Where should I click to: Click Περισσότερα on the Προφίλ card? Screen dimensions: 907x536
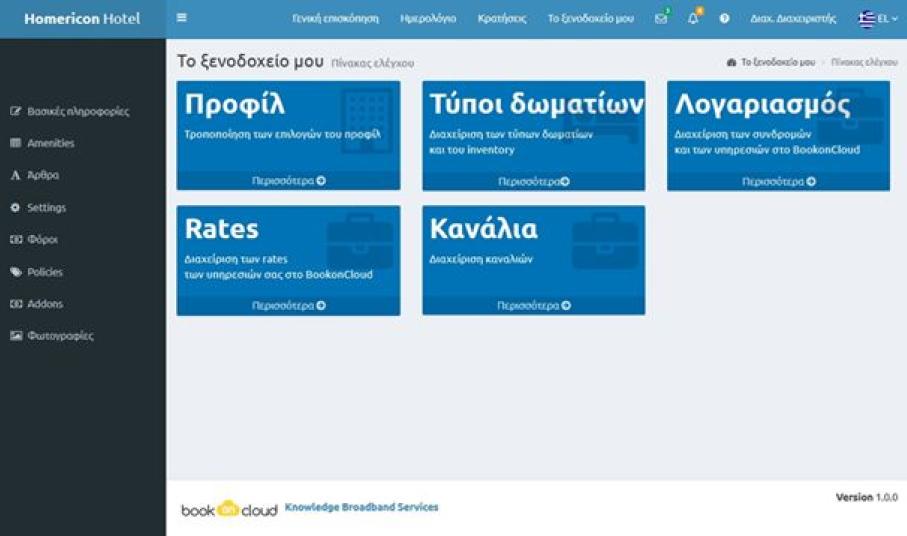(288, 181)
